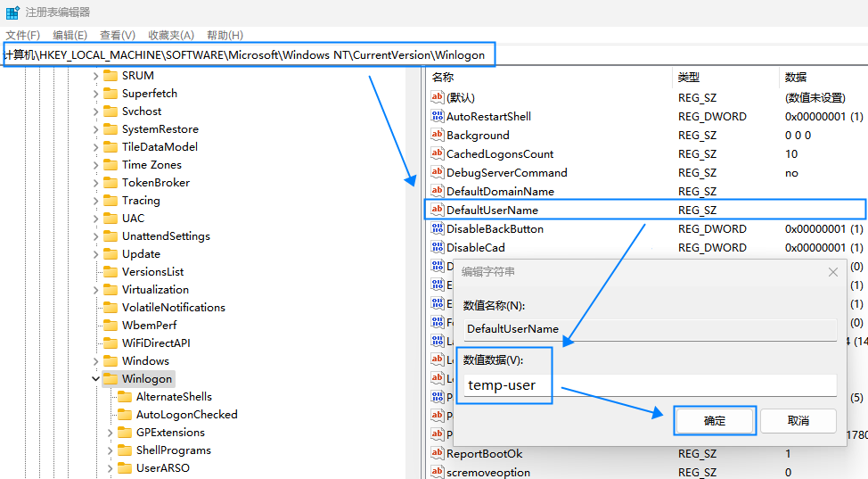Close the 编辑字符串 dialog with X
The height and width of the screenshot is (479, 868).
tap(833, 272)
